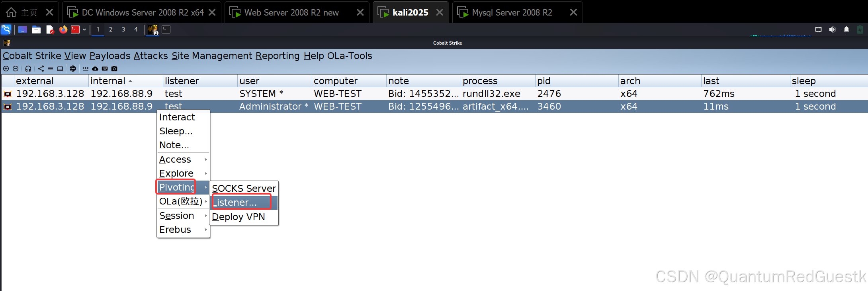Open the View menu
Viewport: 868px width, 291px height.
(x=75, y=56)
